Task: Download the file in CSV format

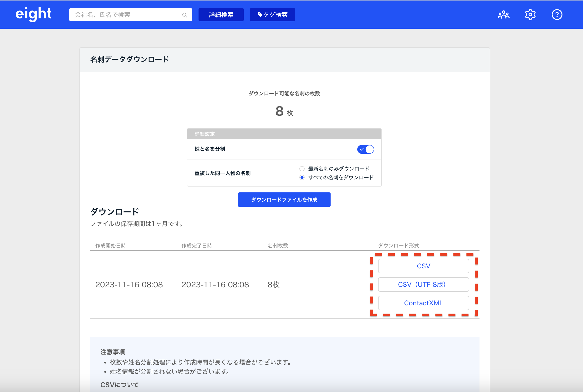Action: point(423,266)
